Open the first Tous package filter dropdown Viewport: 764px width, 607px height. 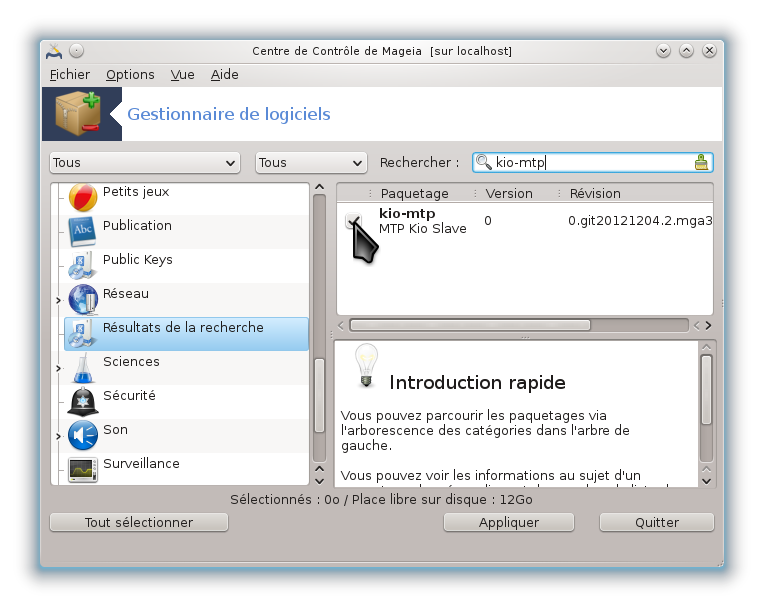pos(145,163)
